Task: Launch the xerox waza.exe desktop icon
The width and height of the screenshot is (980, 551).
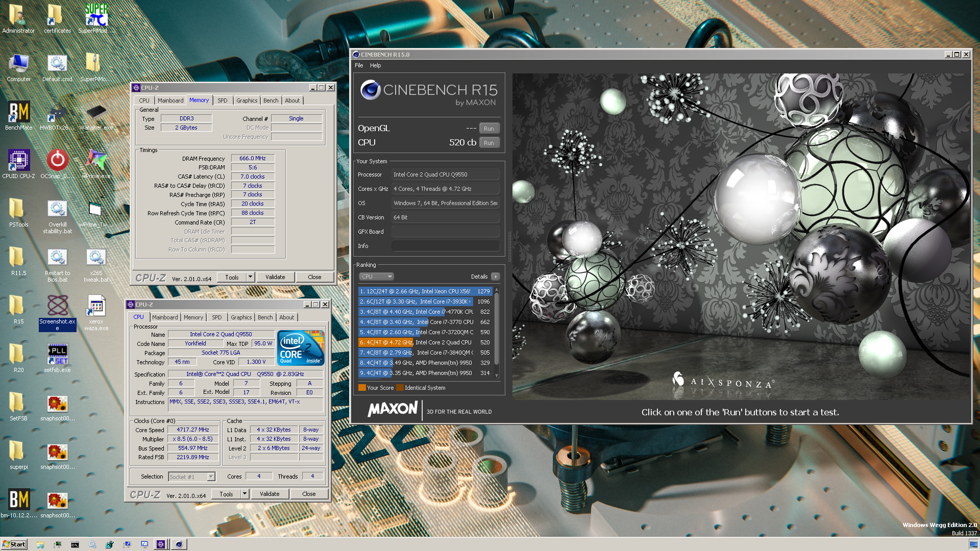Action: [x=96, y=312]
